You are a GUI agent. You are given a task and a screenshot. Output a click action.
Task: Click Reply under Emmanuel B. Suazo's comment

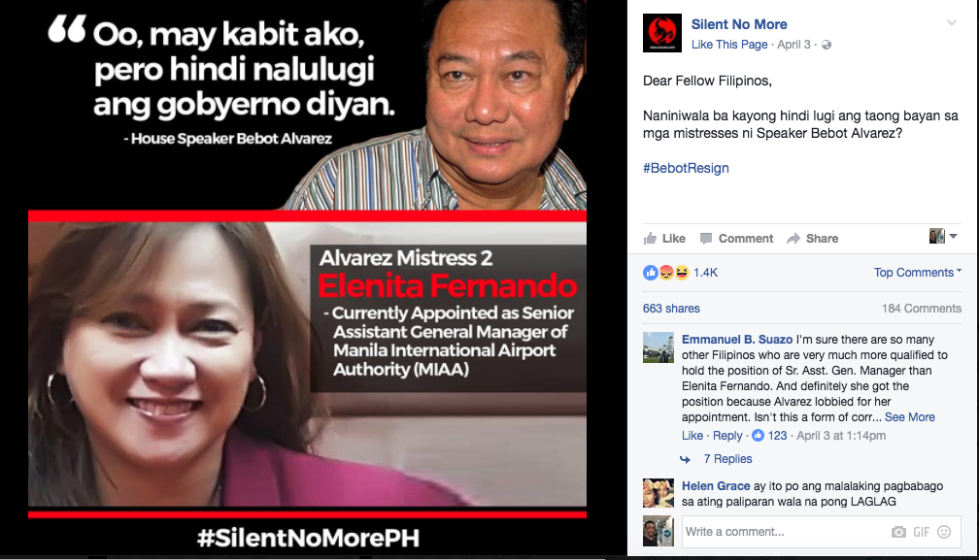tap(727, 435)
